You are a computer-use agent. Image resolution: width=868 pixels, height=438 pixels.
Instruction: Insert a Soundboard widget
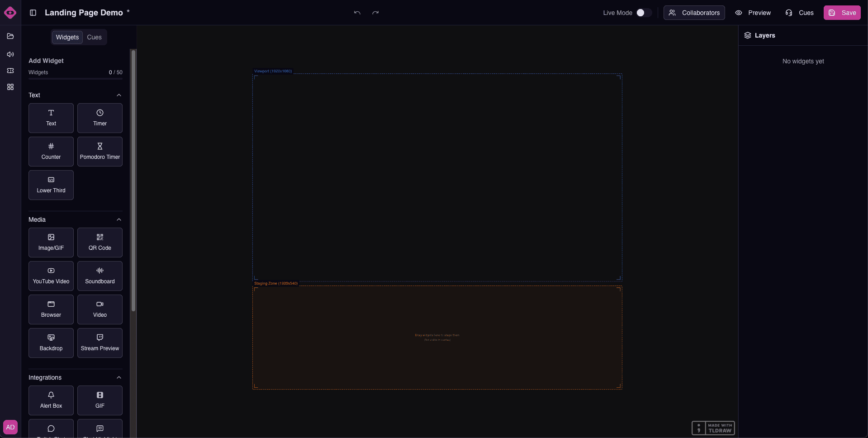[x=100, y=276]
